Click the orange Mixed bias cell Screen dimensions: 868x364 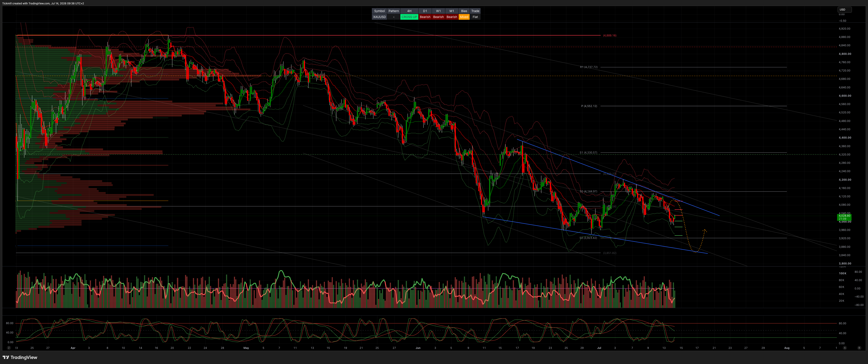[x=464, y=17]
